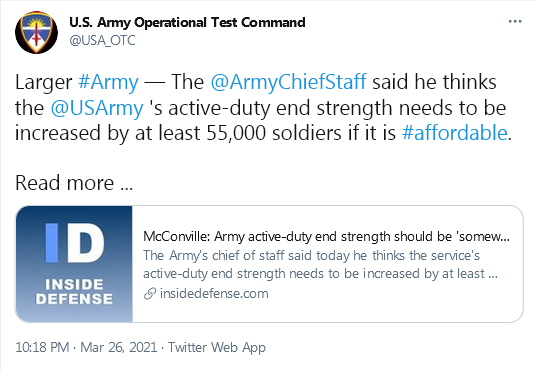This screenshot has height=370, width=535.
Task: Click the Twitter Web App source label
Action: click(x=217, y=347)
